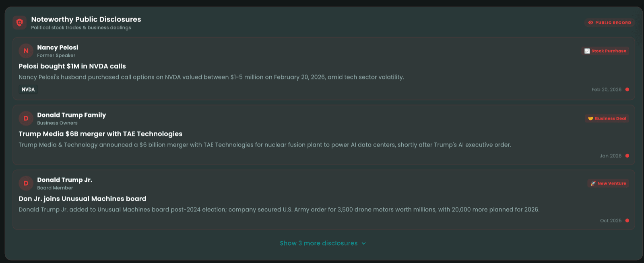Click the red dot next to Feb 20, 2026

point(627,90)
